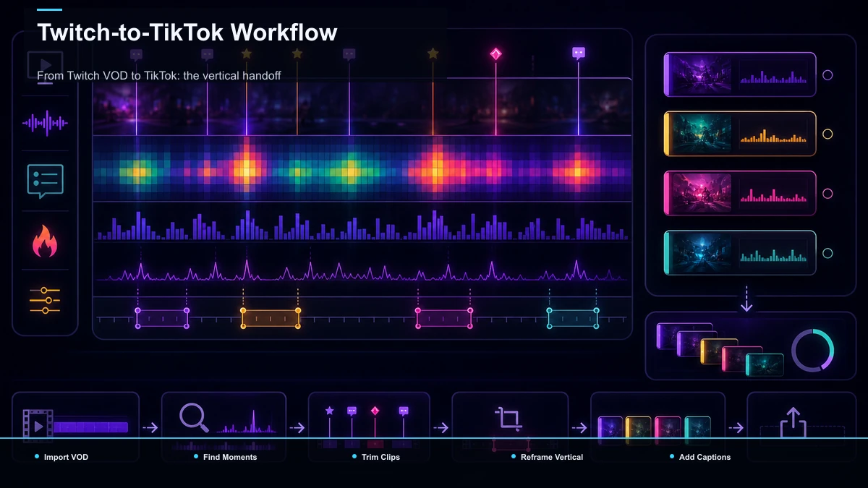Click the "Trim Clips" step label
The height and width of the screenshot is (488, 868).
coord(381,457)
